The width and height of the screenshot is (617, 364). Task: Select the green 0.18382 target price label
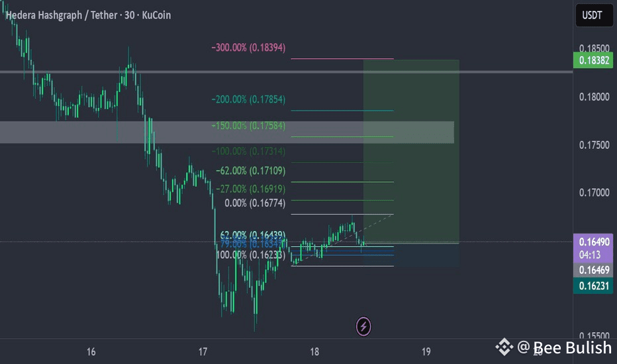593,60
